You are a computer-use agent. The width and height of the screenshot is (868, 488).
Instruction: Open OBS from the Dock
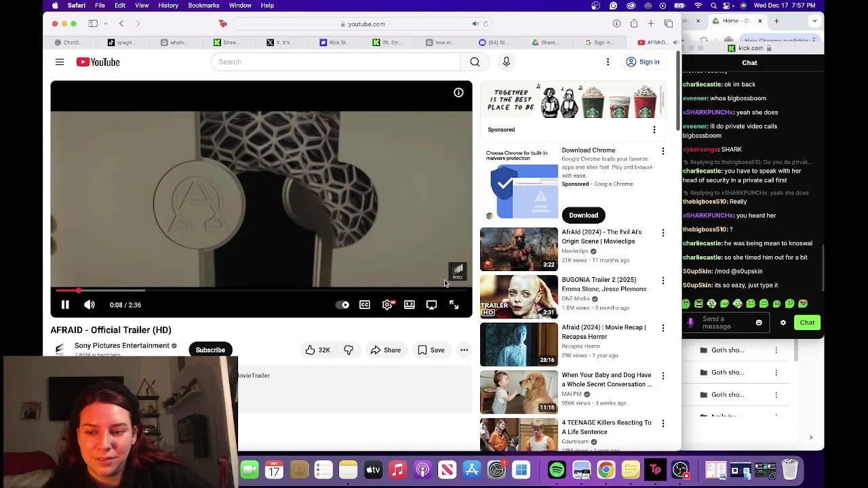coord(680,470)
